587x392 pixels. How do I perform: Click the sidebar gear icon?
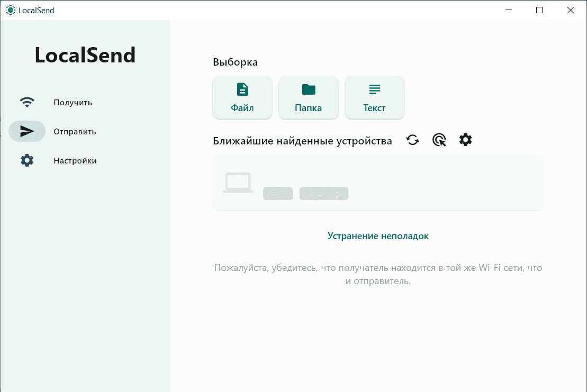coord(27,160)
